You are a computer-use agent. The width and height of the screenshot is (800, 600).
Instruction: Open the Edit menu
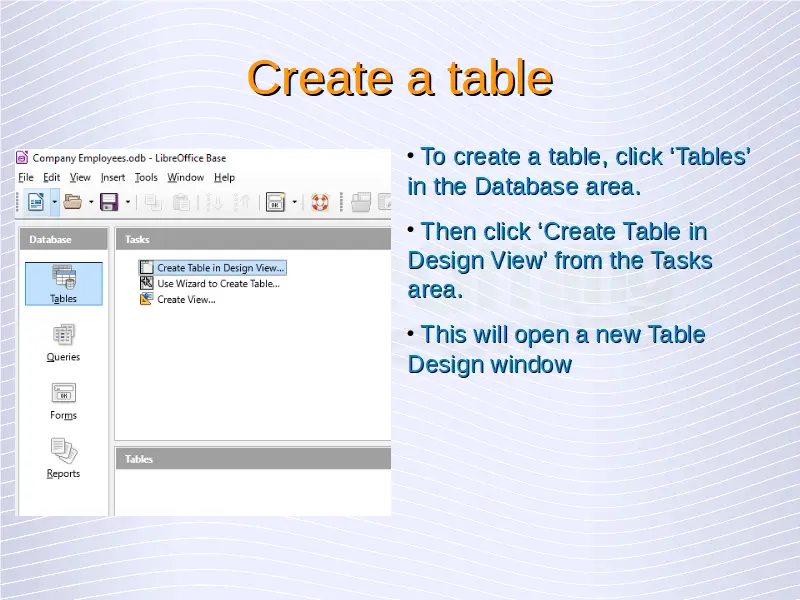52,178
